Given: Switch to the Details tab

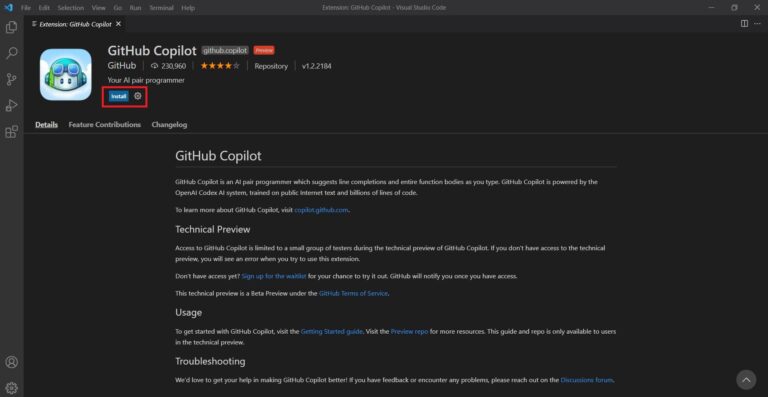Looking at the screenshot, I should 47,125.
